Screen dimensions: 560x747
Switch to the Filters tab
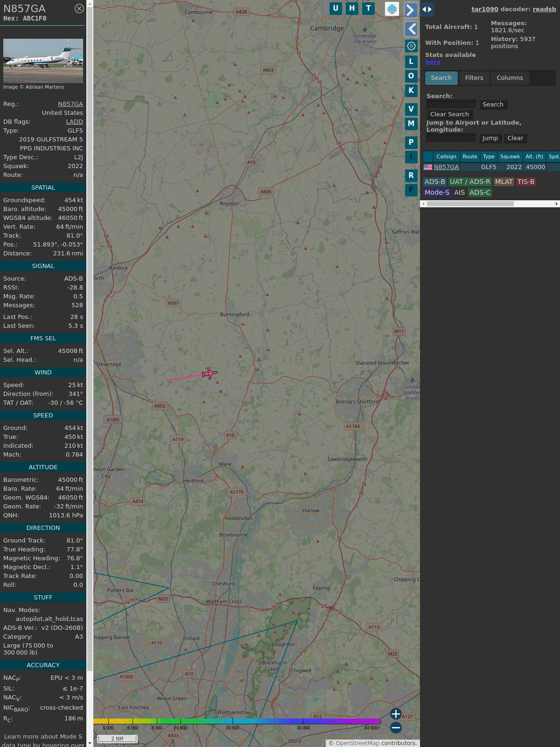[474, 78]
